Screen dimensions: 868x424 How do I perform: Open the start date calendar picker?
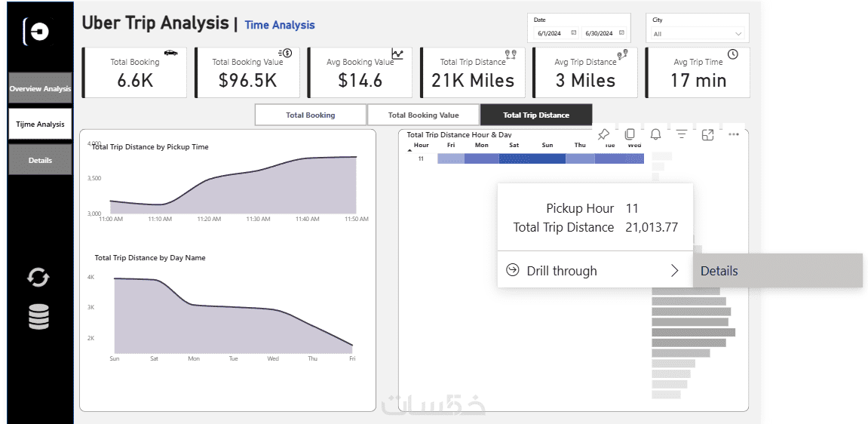[x=574, y=33]
